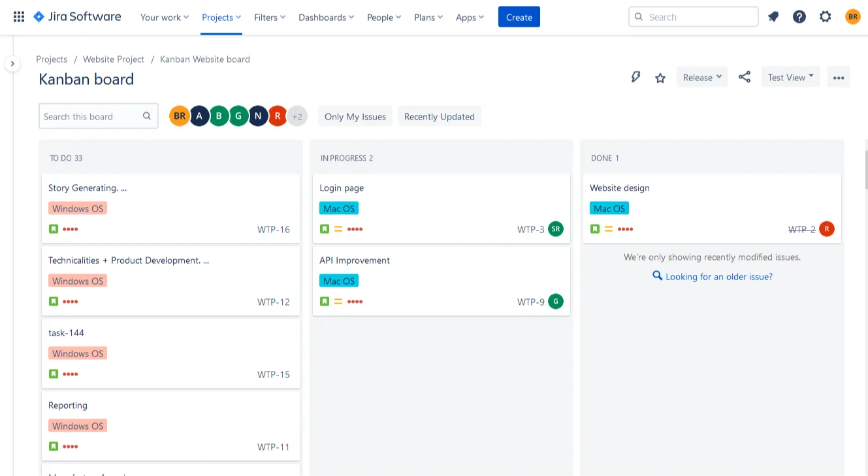Click the Looking for an older issue link
This screenshot has width=868, height=476.
718,276
